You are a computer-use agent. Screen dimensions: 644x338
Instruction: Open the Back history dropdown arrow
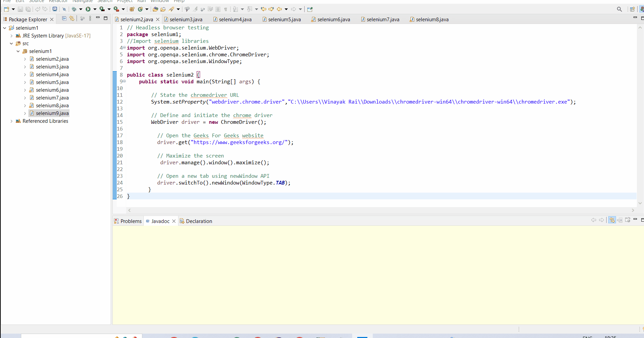[x=286, y=9]
